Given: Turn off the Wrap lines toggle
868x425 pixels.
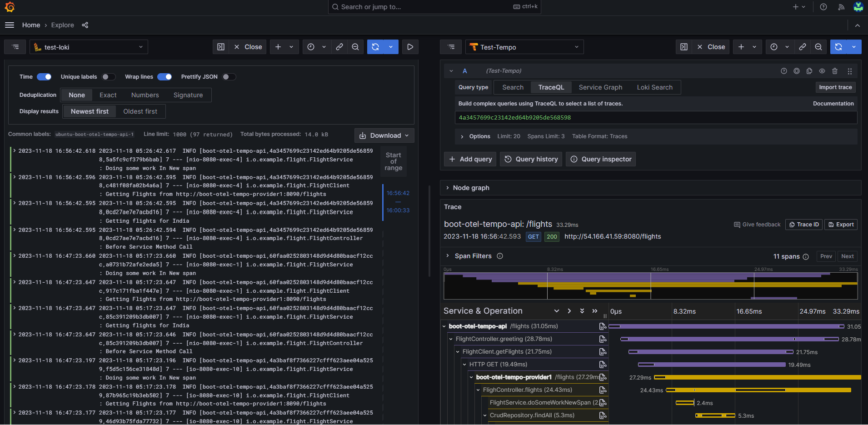Looking at the screenshot, I should tap(165, 77).
